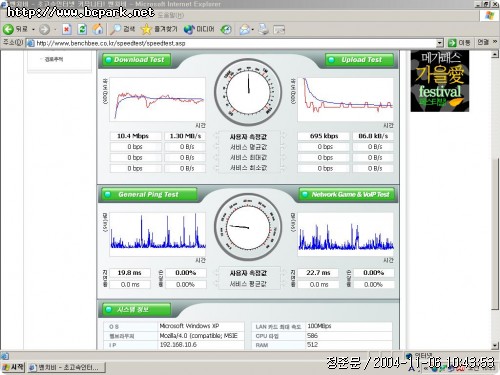Image resolution: width=500 pixels, height=375 pixels.
Task: Start the Download Test
Action: pos(137,60)
